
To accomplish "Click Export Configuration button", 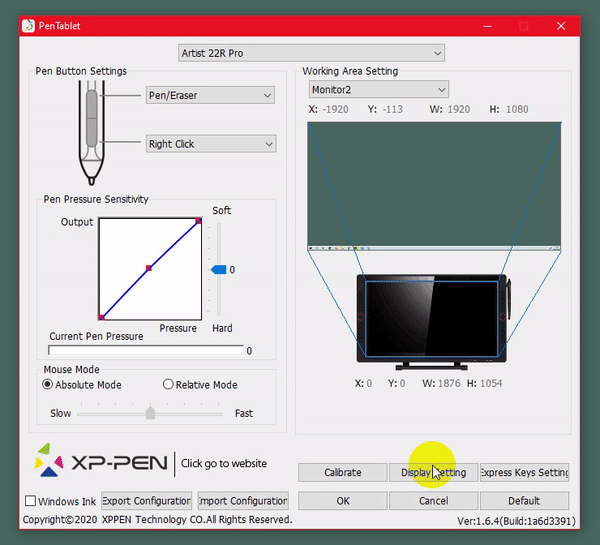I will pos(147,501).
